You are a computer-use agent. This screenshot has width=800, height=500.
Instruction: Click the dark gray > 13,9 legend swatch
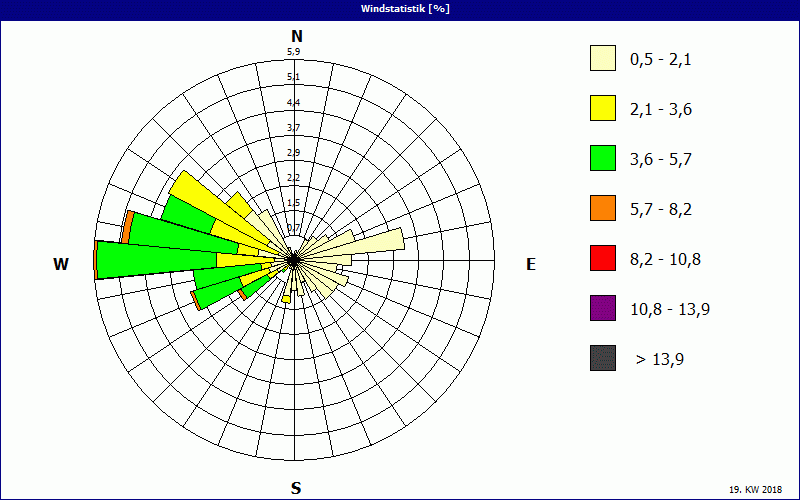(x=603, y=358)
